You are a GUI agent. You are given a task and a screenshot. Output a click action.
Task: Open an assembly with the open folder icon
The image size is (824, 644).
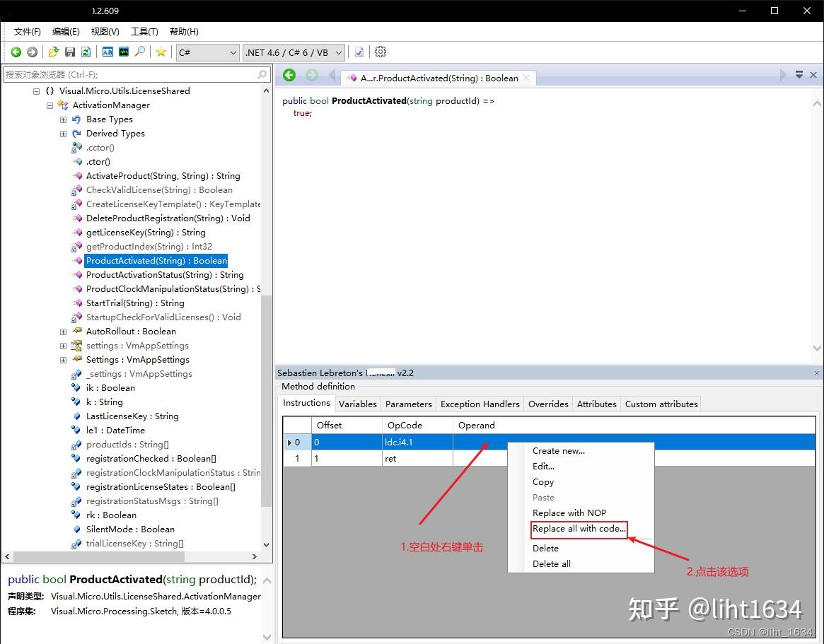pos(54,52)
